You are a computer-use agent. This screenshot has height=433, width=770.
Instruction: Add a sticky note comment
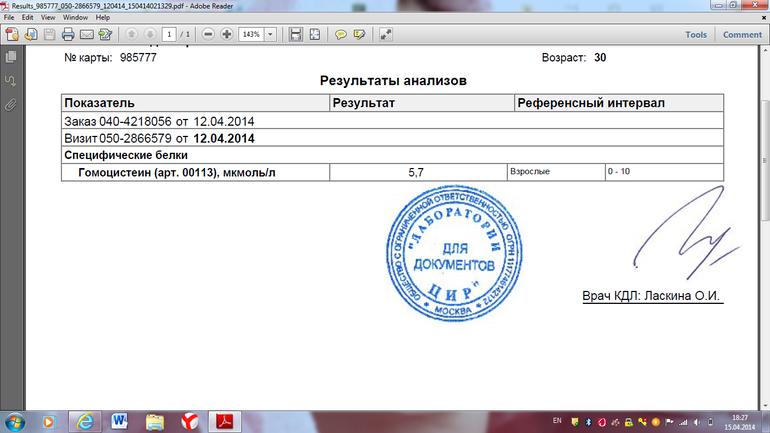(x=340, y=34)
